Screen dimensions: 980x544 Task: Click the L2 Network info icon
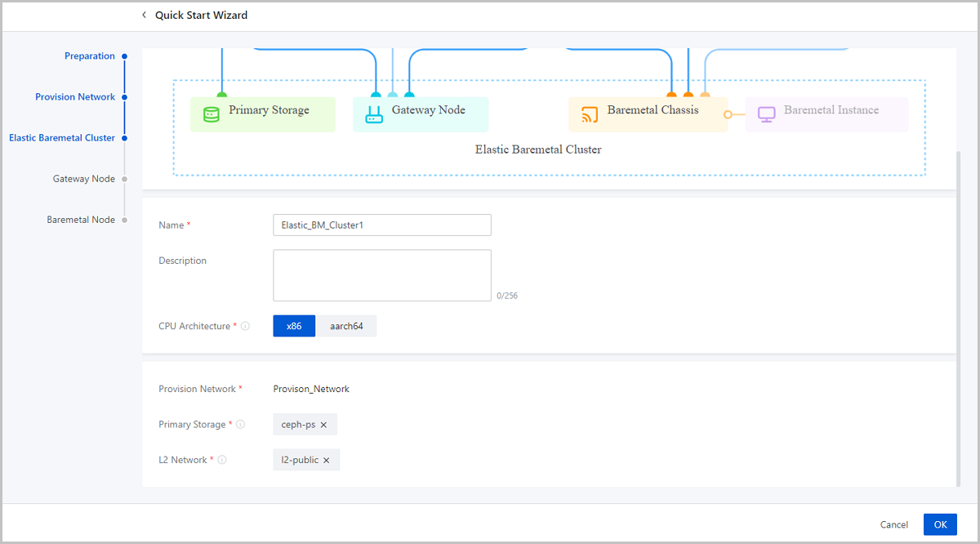click(222, 460)
